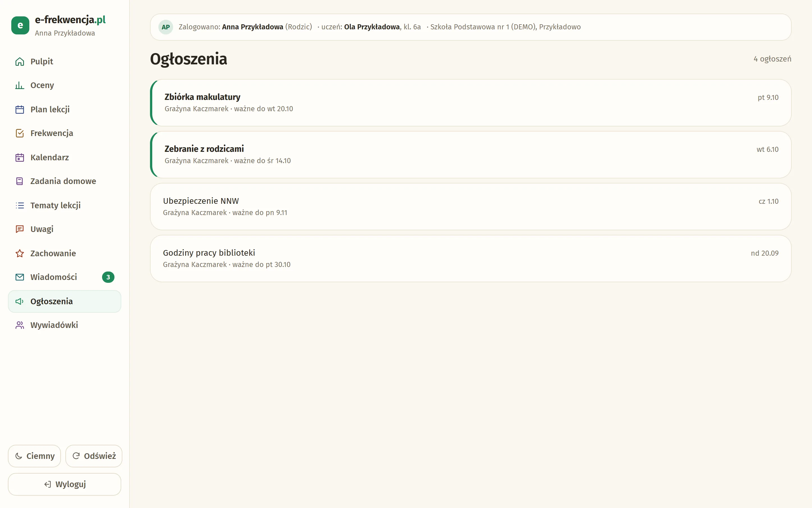812x508 pixels.
Task: Open the Godziny pracy biblioteki announcement
Action: 470,258
